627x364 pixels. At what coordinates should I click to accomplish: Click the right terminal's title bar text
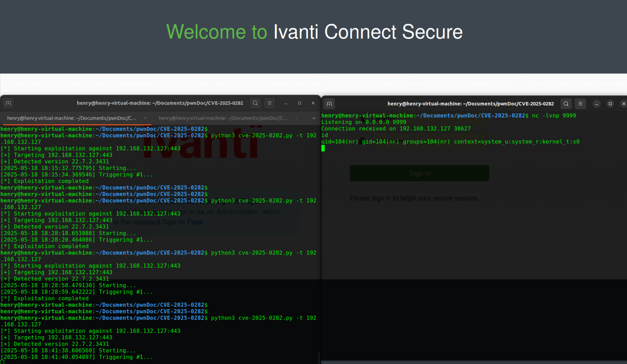470,104
